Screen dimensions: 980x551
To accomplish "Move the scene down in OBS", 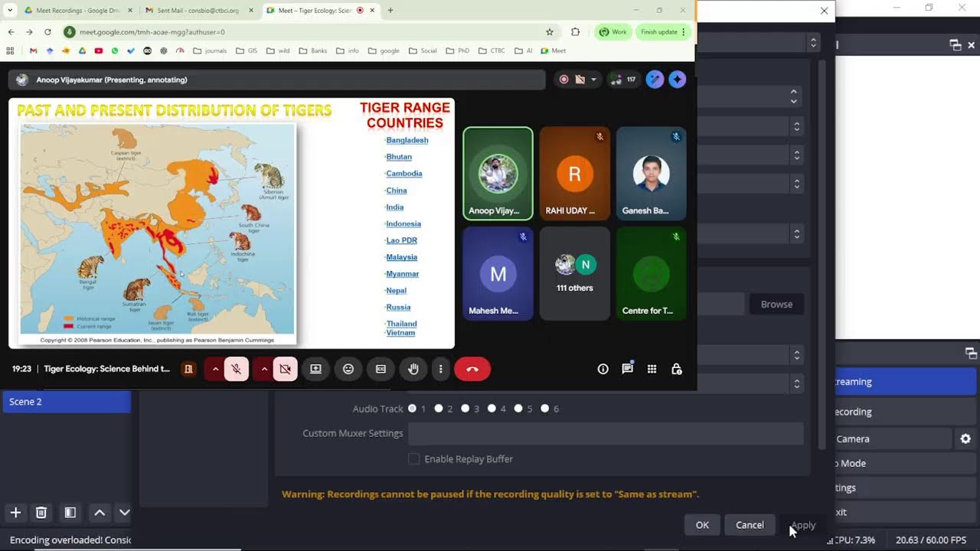I will 124,513.
